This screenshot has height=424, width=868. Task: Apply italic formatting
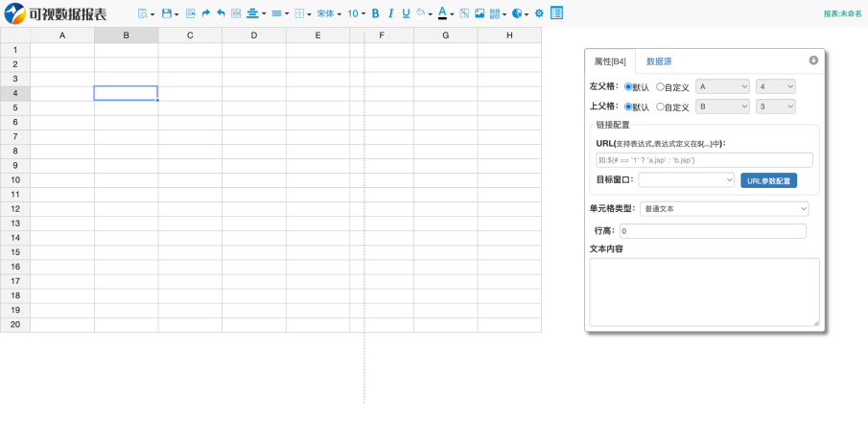click(390, 13)
